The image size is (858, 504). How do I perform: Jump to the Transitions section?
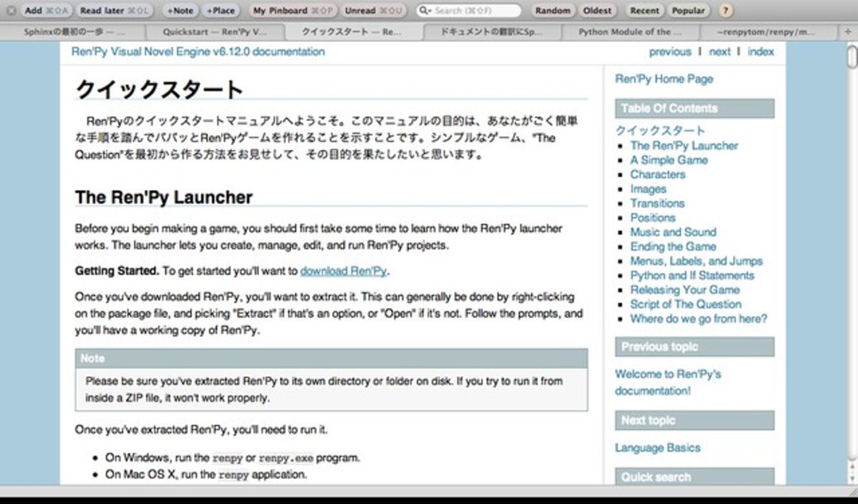[657, 204]
